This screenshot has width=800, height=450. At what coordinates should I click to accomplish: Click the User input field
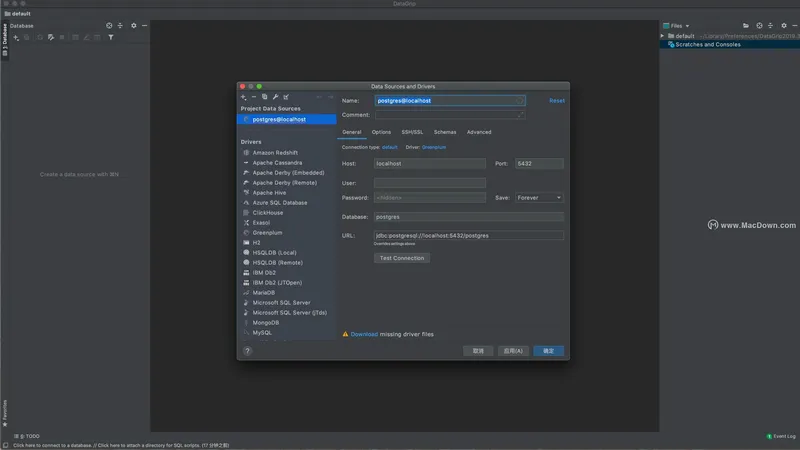430,183
